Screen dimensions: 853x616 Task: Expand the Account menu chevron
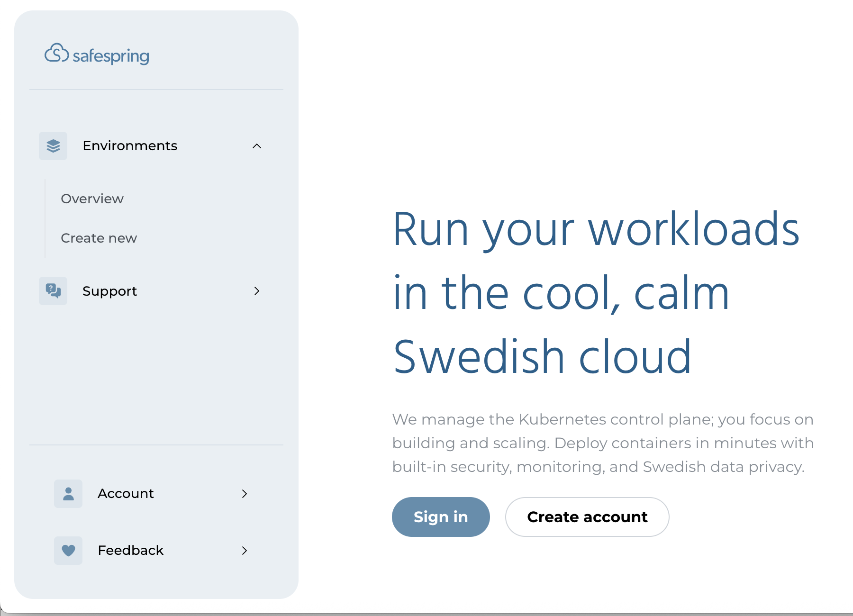(245, 494)
